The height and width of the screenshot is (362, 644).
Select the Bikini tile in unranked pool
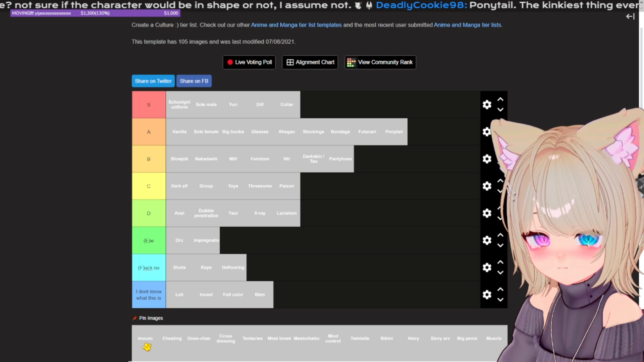click(387, 339)
